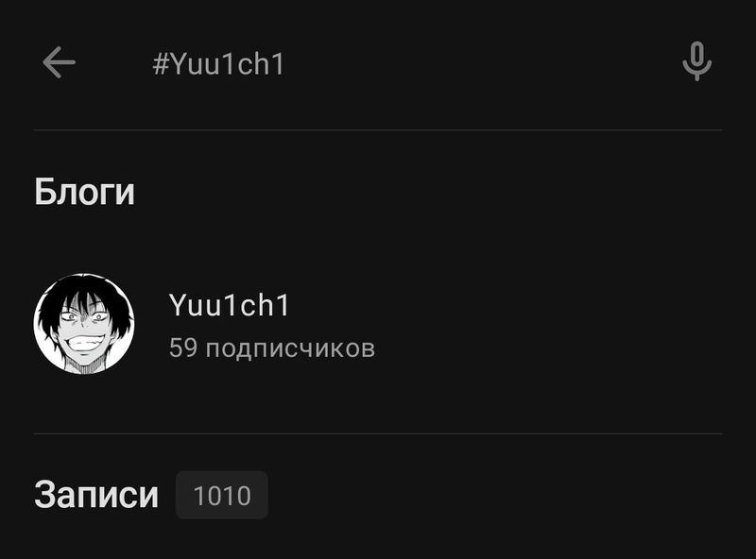Select the manga face profile picture

pyautogui.click(x=84, y=324)
